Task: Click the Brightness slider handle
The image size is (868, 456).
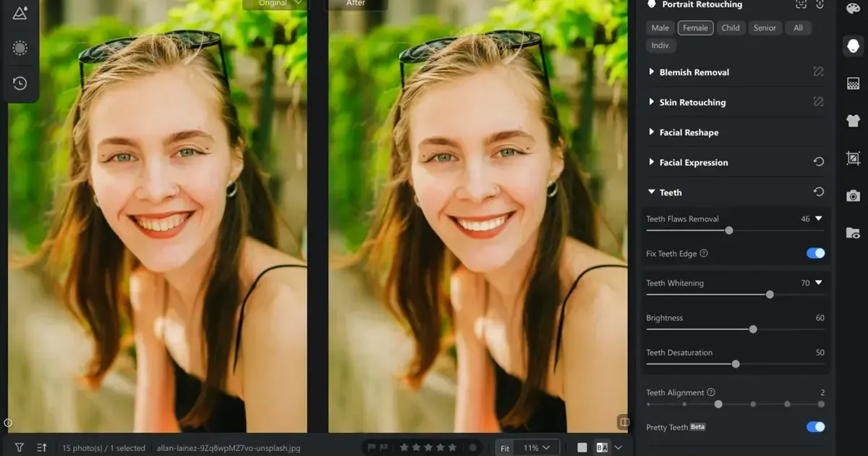Action: tap(753, 329)
